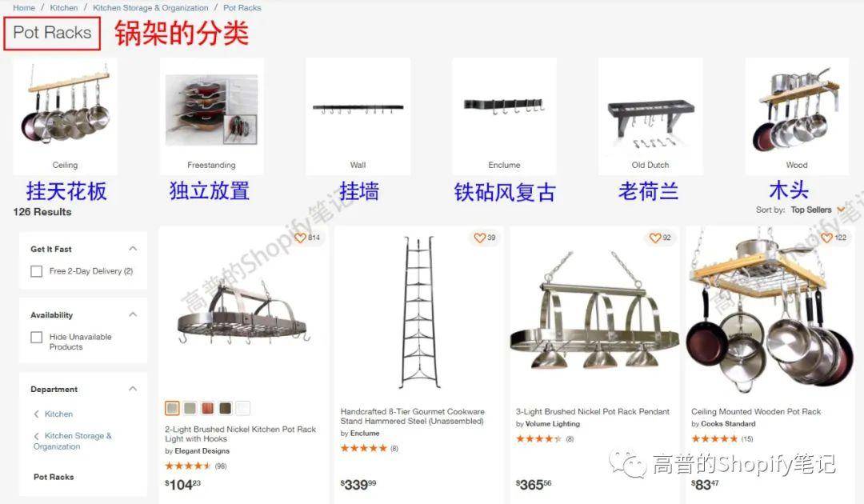
Task: Enable Free 2-Day Delivery checkbox
Action: (x=36, y=271)
